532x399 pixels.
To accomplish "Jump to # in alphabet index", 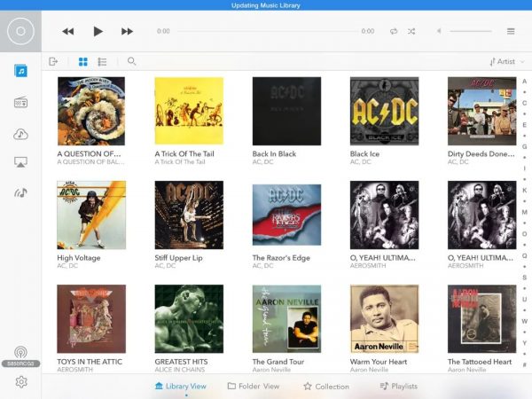I will (525, 364).
